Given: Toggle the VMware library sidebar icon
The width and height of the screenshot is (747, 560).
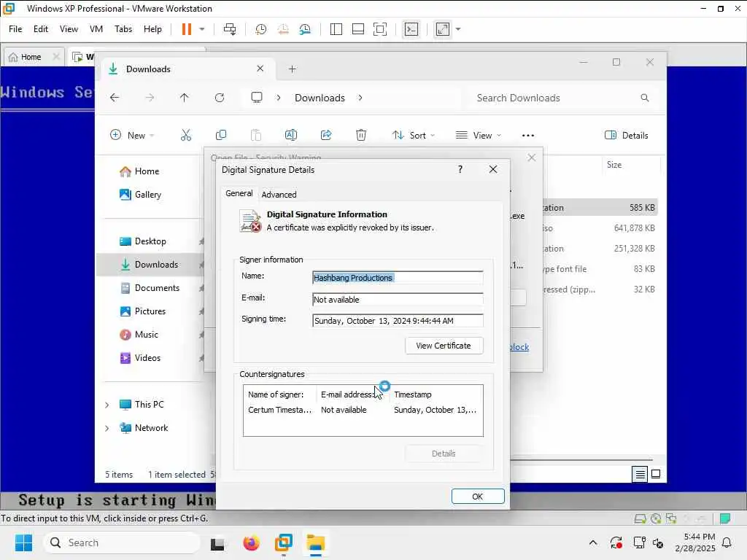Looking at the screenshot, I should click(336, 29).
